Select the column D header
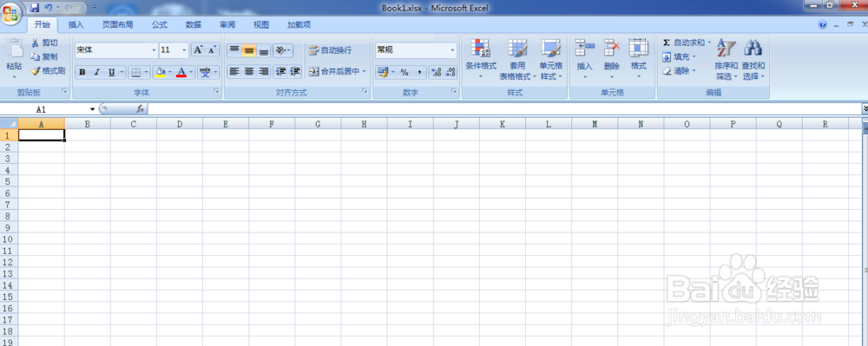Screen dimensions: 868x346 pos(180,124)
